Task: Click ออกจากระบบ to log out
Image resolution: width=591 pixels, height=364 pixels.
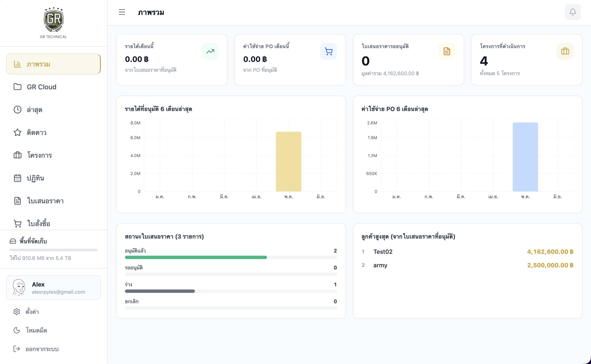Action: click(x=53, y=349)
